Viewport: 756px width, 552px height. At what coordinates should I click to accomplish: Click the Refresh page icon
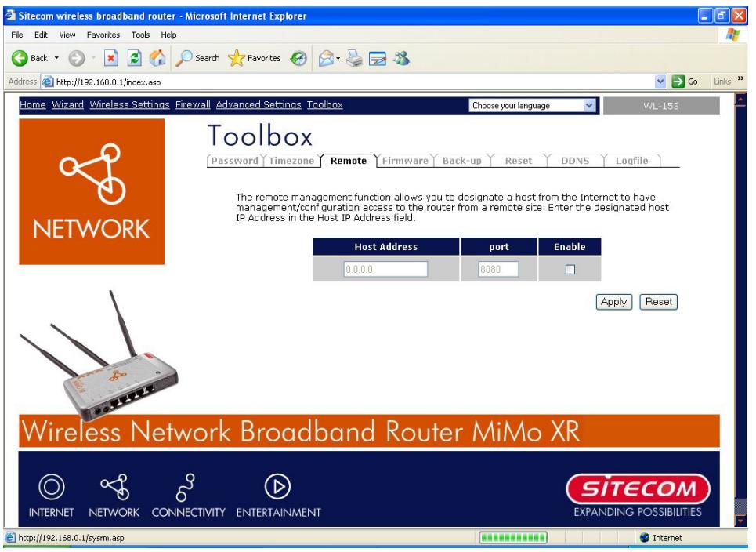coord(135,58)
